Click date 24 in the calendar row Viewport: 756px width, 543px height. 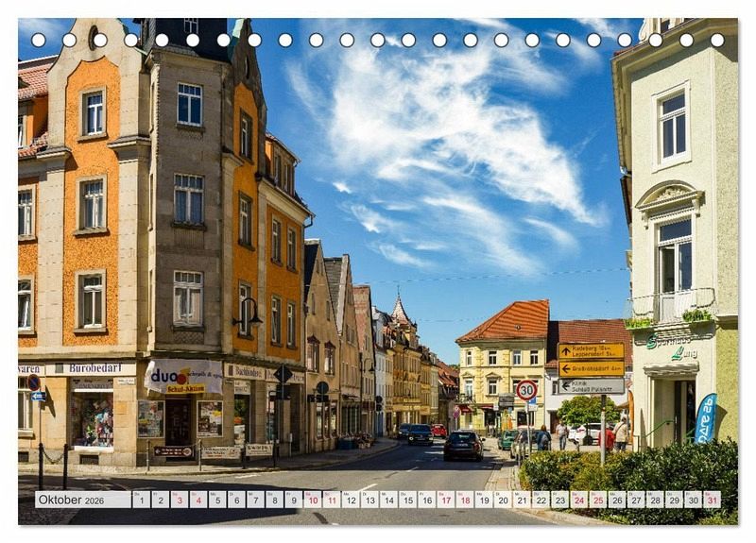(x=578, y=500)
